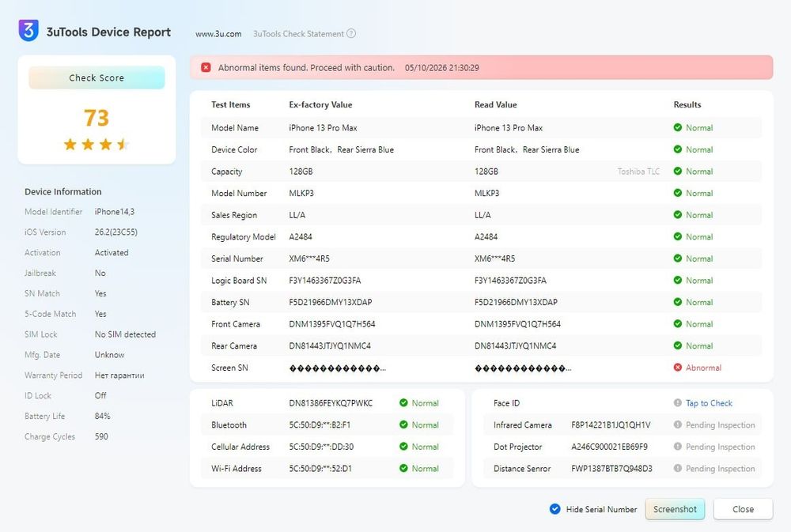The width and height of the screenshot is (791, 532).
Task: Click the green check icon for Logic Board SN
Action: (x=678, y=281)
